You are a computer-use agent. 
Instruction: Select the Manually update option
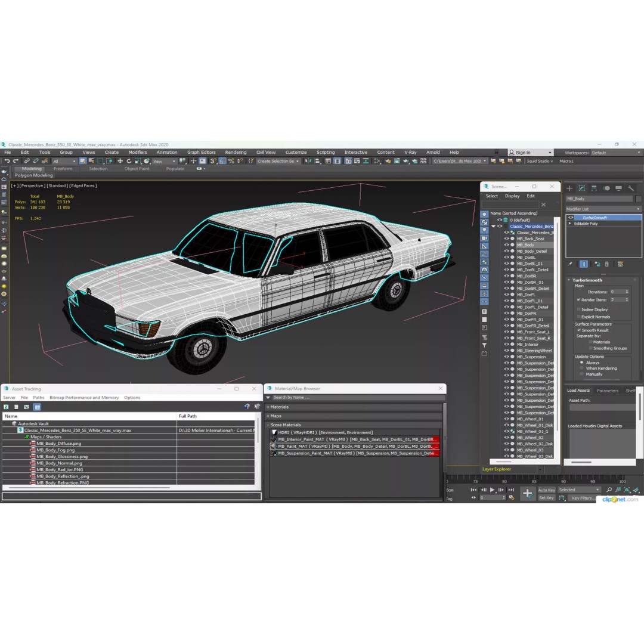(581, 374)
